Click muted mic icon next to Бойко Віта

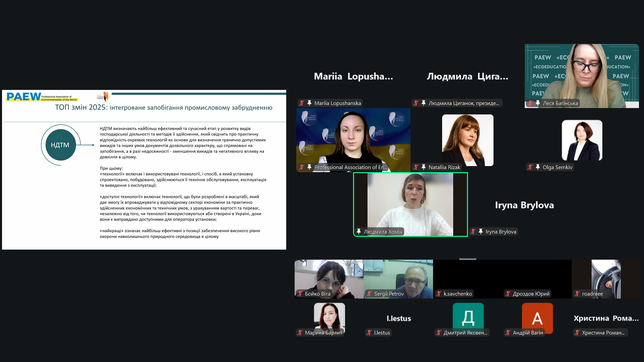300,294
